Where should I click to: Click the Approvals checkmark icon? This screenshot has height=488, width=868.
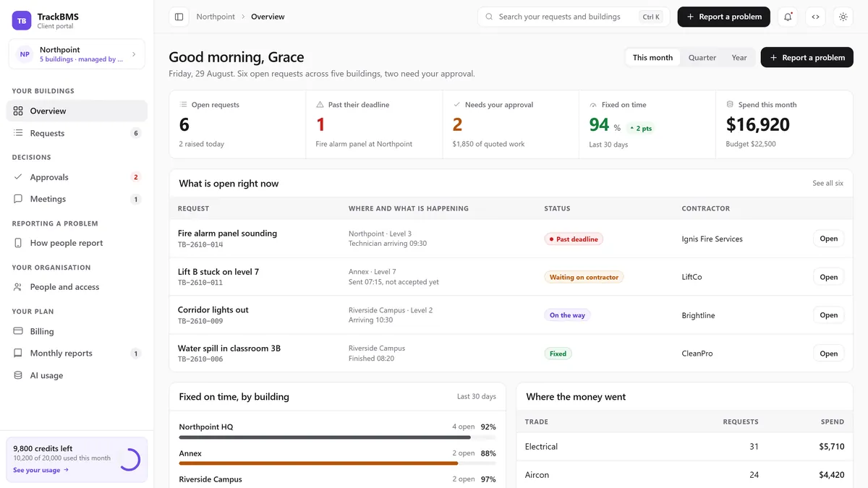(x=18, y=177)
